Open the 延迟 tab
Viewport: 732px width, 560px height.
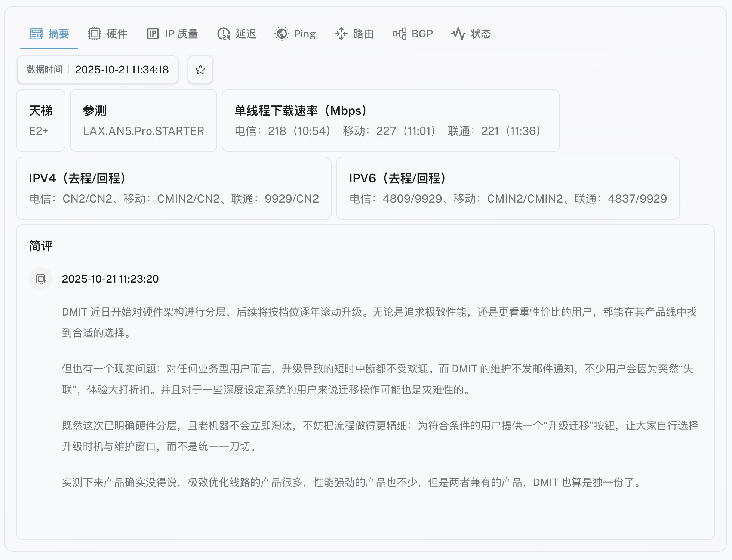[246, 34]
